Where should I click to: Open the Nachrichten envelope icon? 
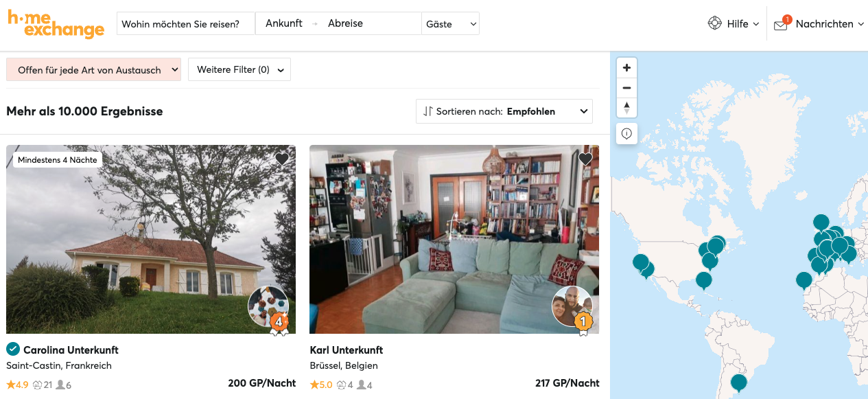(780, 25)
